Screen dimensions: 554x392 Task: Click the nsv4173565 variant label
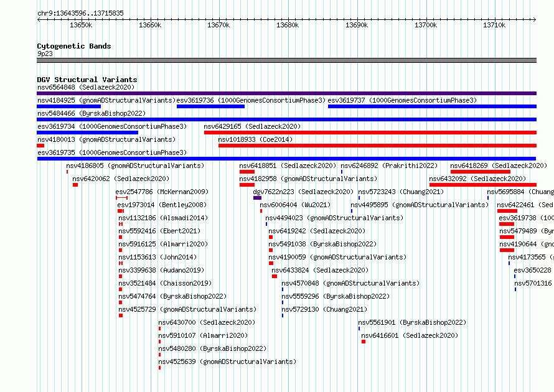[531, 257]
